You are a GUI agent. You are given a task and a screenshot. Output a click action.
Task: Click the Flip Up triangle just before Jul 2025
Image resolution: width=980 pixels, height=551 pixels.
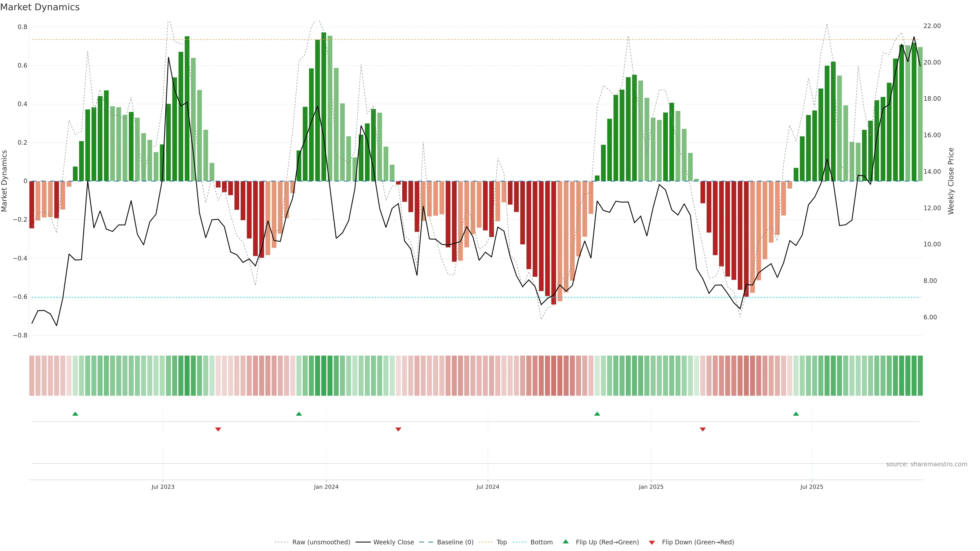(796, 414)
